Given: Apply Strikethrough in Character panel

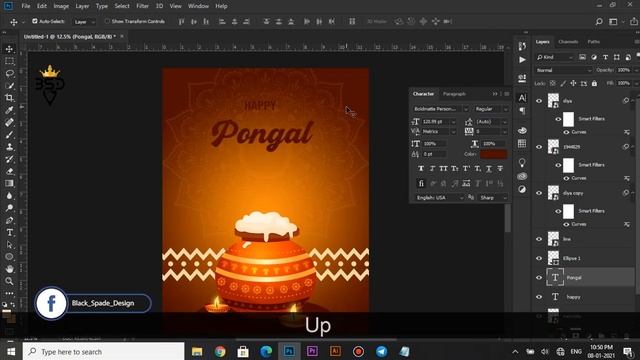Looking at the screenshot, I should pyautogui.click(x=500, y=168).
